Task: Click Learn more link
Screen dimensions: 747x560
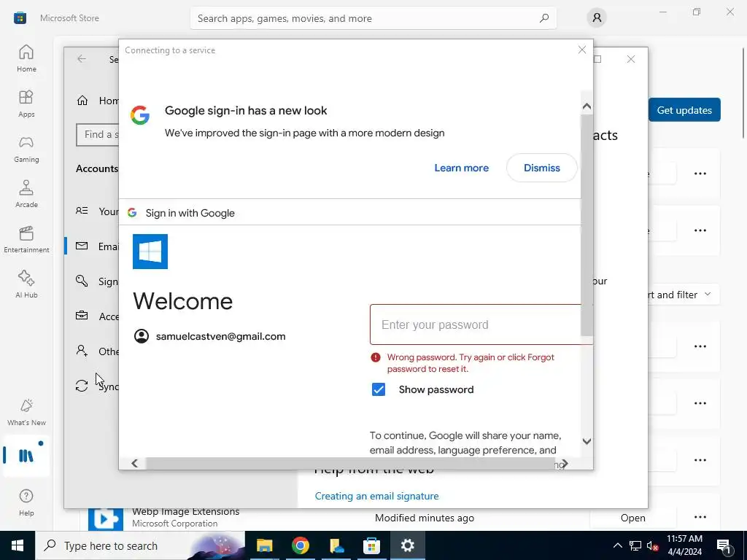Action: 461,168
